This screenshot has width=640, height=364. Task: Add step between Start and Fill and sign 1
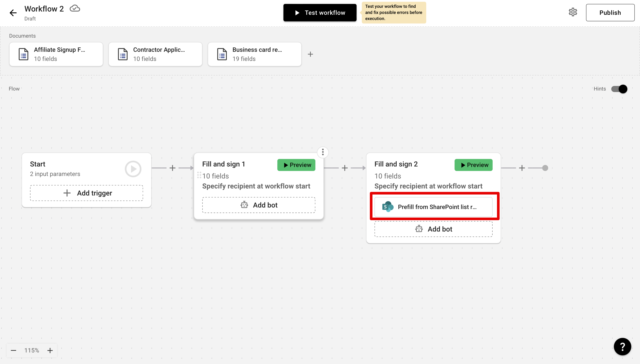(173, 168)
